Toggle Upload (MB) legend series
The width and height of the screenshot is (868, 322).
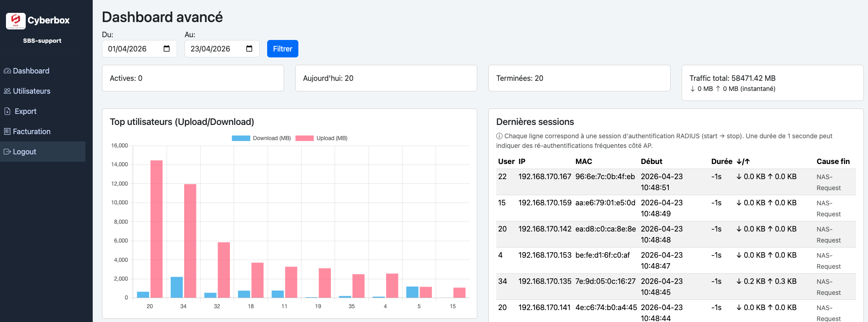tap(322, 138)
